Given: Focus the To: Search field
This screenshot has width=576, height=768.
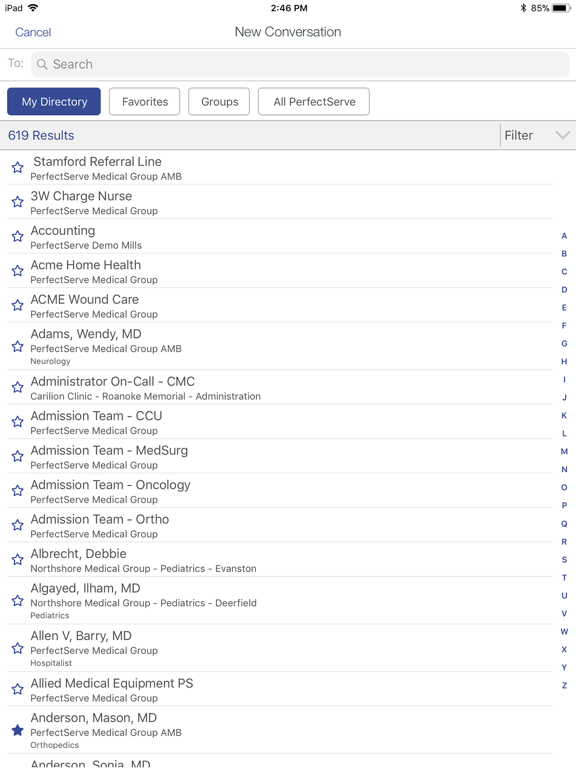Looking at the screenshot, I should pos(300,65).
